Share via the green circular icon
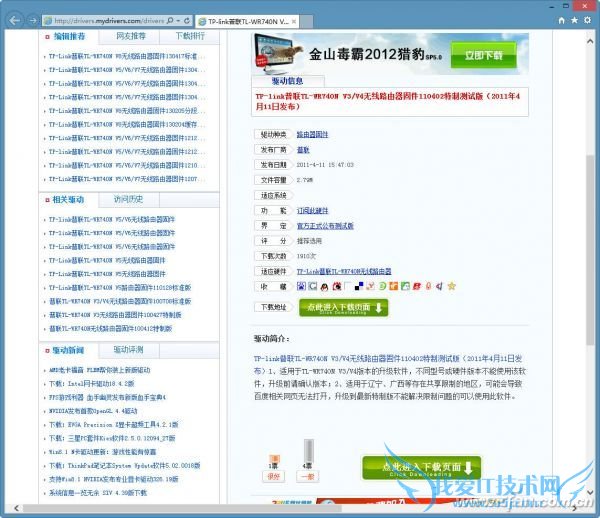This screenshot has height=518, width=600. click(x=382, y=286)
